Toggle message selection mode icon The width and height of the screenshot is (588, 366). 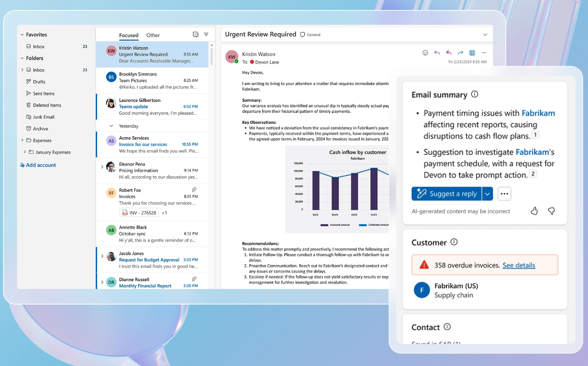[x=196, y=35]
